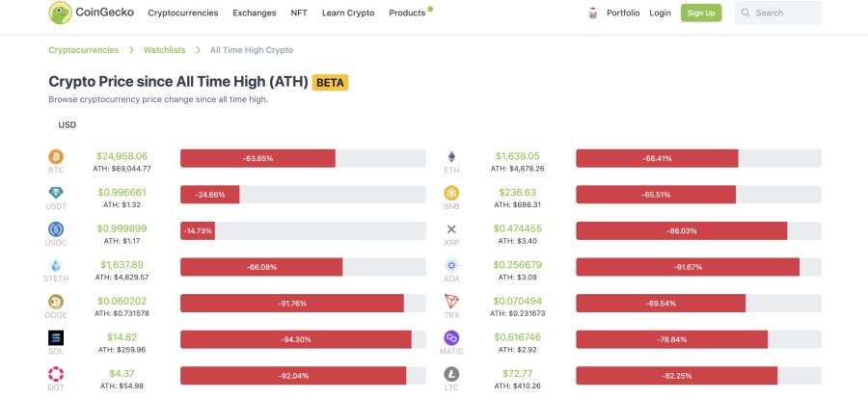Click the DOGE price $0.060202

pyautogui.click(x=122, y=301)
